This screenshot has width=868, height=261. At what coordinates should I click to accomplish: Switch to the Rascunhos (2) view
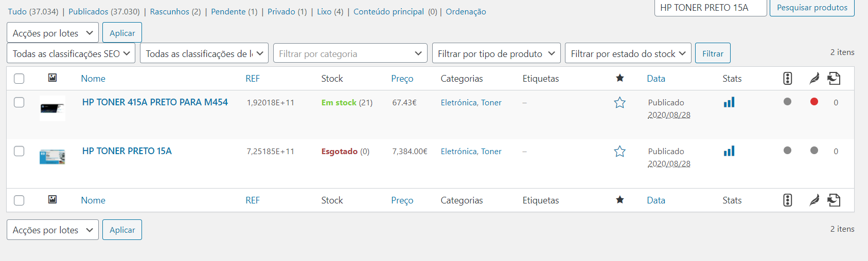pos(175,11)
